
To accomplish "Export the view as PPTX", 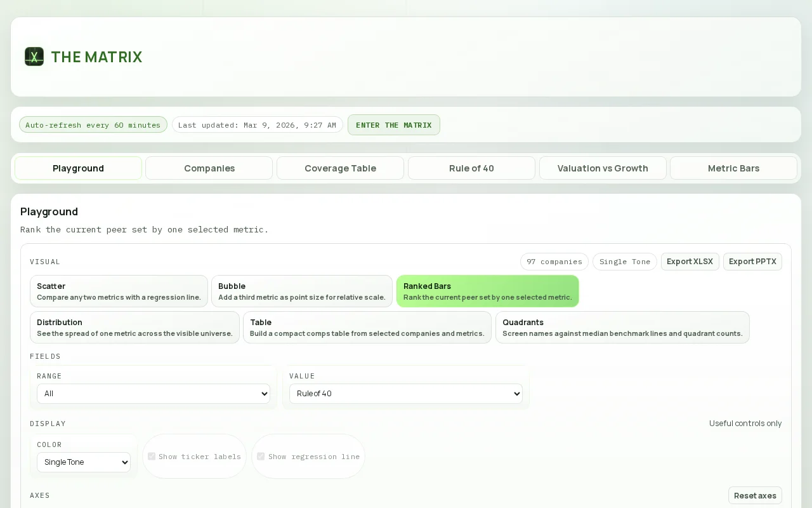I will coord(752,262).
